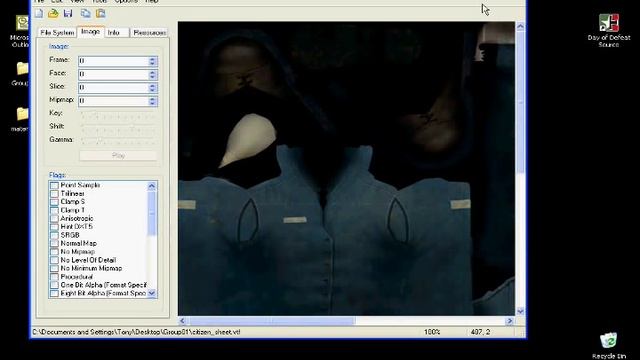Switch to the Image tab

click(90, 31)
